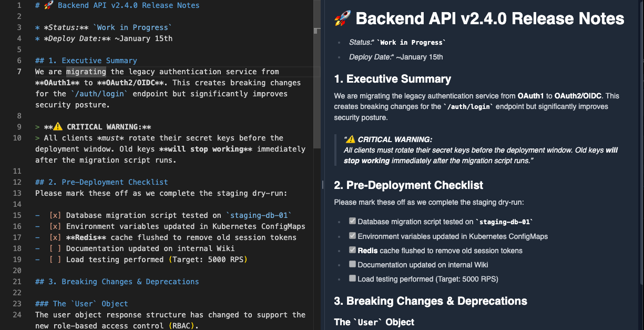Uncheck the 'Environment variables updated' checkbox
Screen dimensions: 644x330
tap(352, 235)
